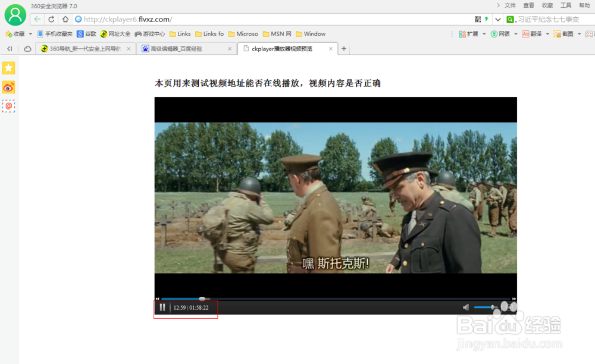Click the chevron left of 文件 menu

coord(498,5)
